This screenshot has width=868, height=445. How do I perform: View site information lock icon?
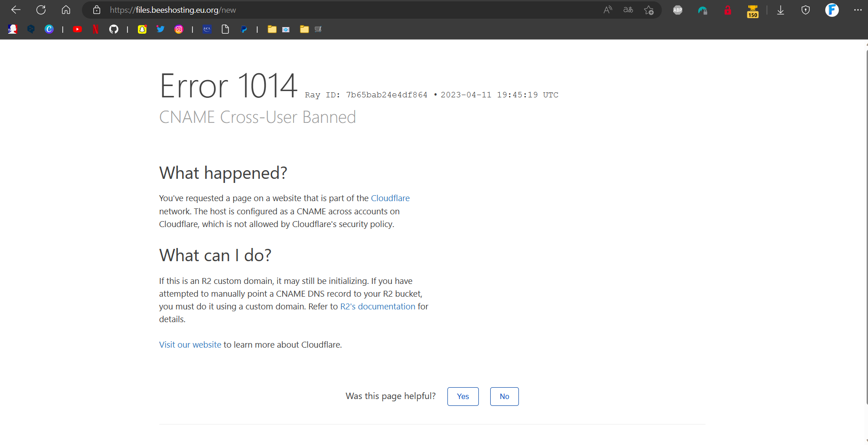[x=96, y=10]
